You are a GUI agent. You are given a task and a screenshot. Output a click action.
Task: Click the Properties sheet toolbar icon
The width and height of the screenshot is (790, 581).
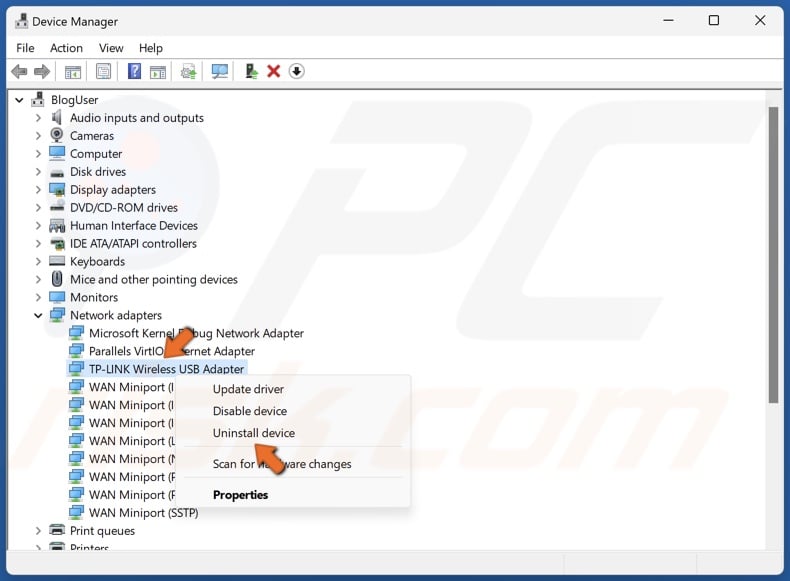point(103,72)
